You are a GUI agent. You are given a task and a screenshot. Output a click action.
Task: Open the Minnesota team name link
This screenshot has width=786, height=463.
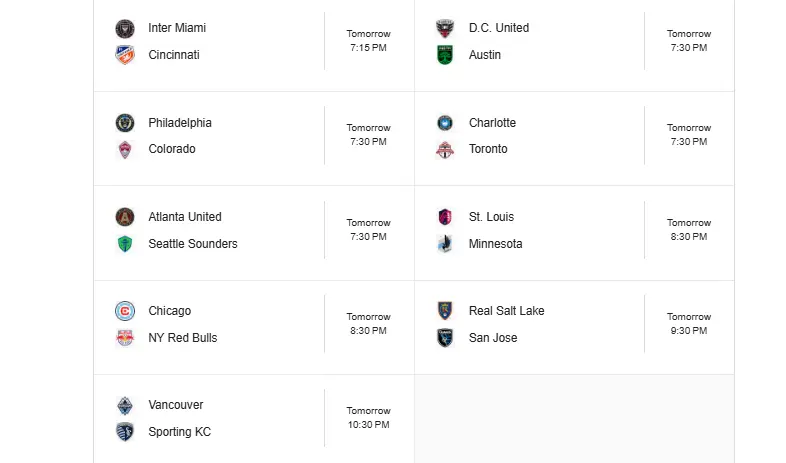(x=495, y=244)
